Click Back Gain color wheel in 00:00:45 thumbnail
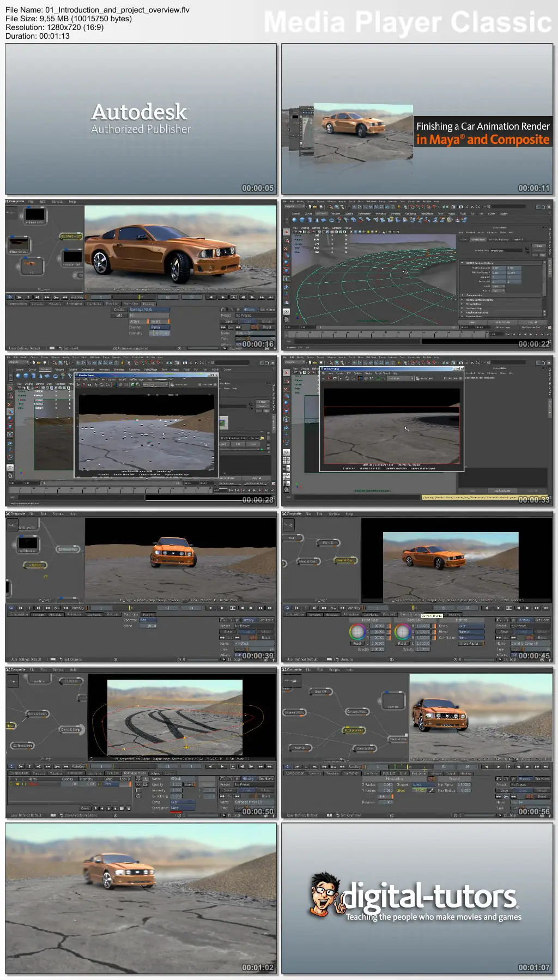Viewport: 558px width, 980px height. click(x=402, y=632)
